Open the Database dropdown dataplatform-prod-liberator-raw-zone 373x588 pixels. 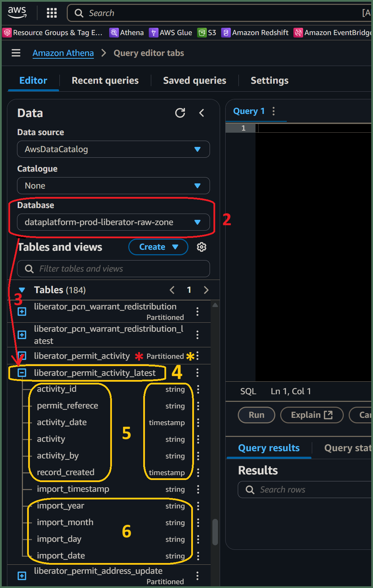click(x=113, y=222)
